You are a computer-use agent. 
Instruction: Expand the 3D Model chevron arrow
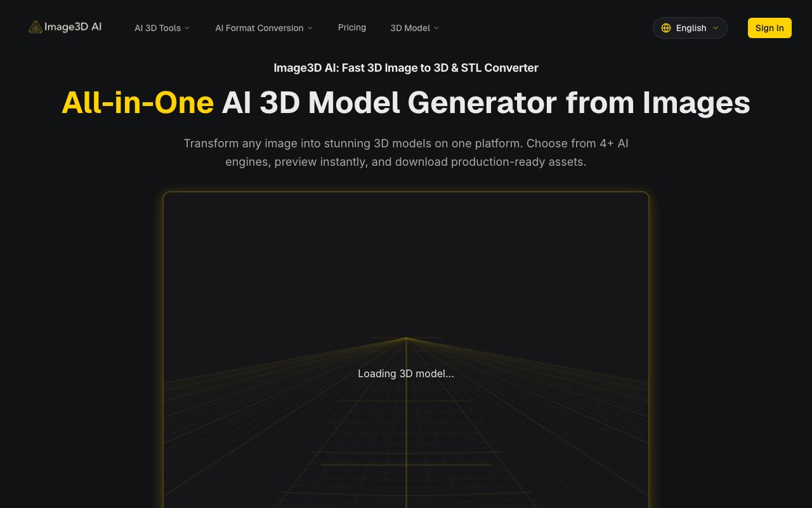pyautogui.click(x=436, y=28)
